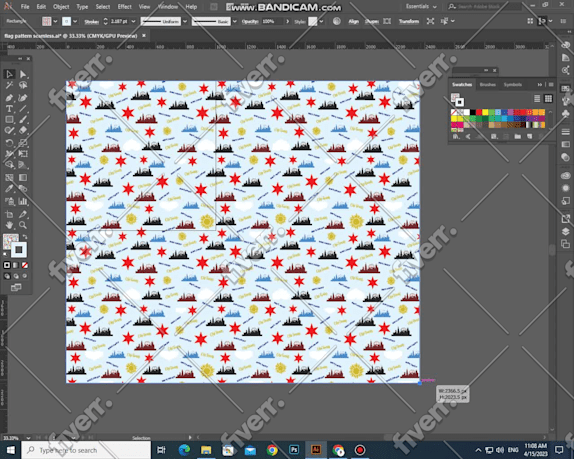Image resolution: width=574 pixels, height=459 pixels.
Task: Open the Window menu
Action: (168, 7)
